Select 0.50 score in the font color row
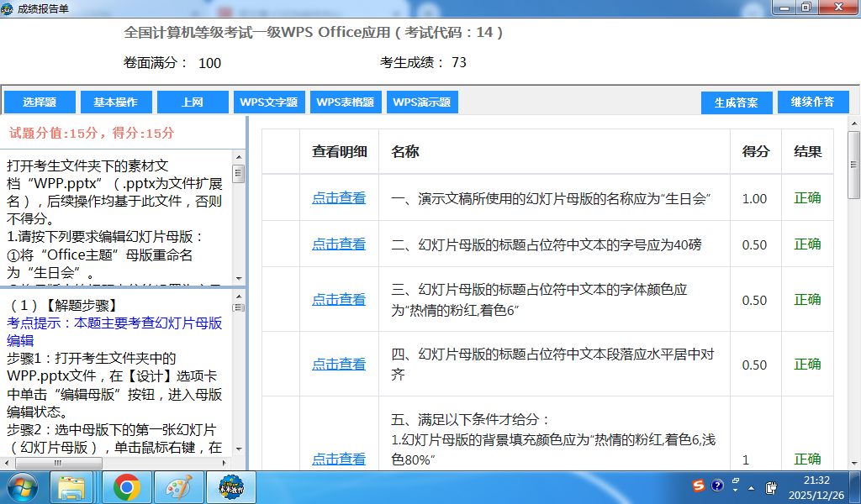Screen dimensions: 861x504 click(x=754, y=300)
